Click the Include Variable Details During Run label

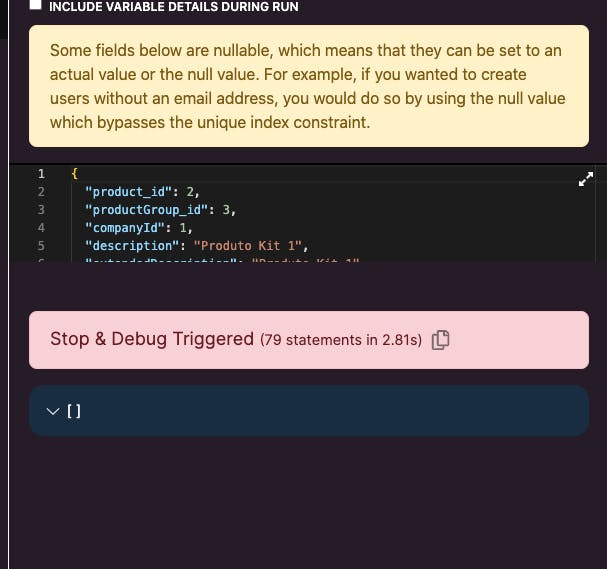(173, 7)
